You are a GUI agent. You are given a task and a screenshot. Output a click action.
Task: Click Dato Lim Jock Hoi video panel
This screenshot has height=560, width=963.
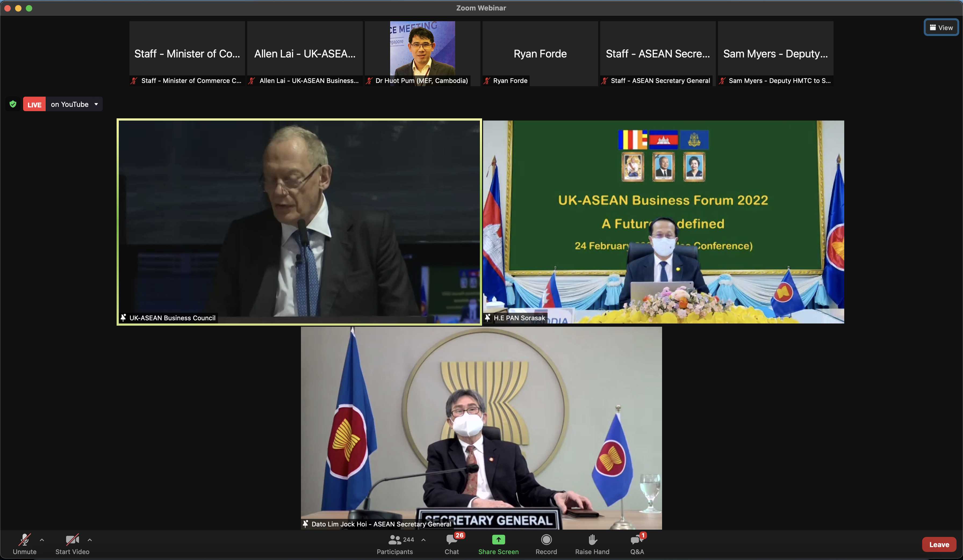pyautogui.click(x=482, y=428)
